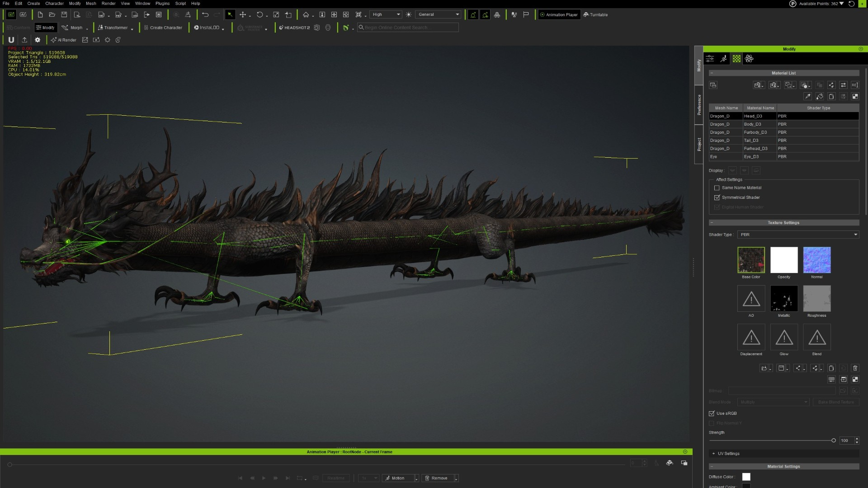Screen dimensions: 868x488
Task: Open the General lighting dropdown
Action: click(438, 14)
